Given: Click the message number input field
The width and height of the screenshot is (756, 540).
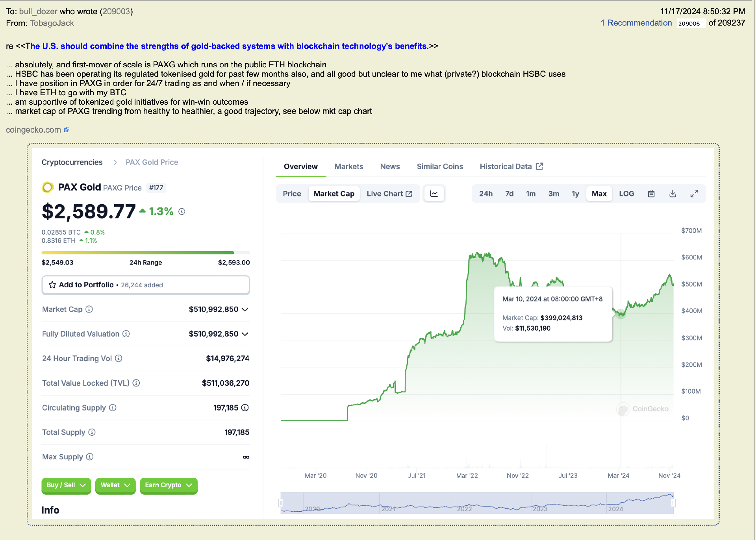Looking at the screenshot, I should [x=691, y=23].
